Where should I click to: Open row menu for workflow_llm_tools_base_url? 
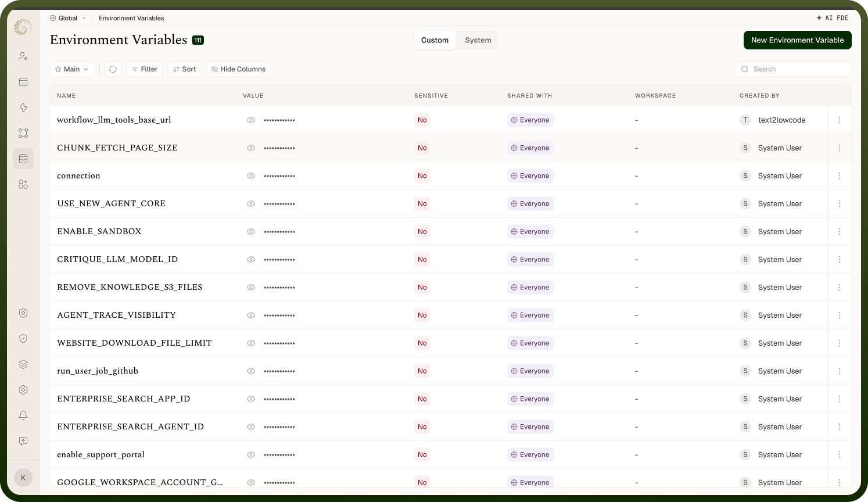click(840, 120)
